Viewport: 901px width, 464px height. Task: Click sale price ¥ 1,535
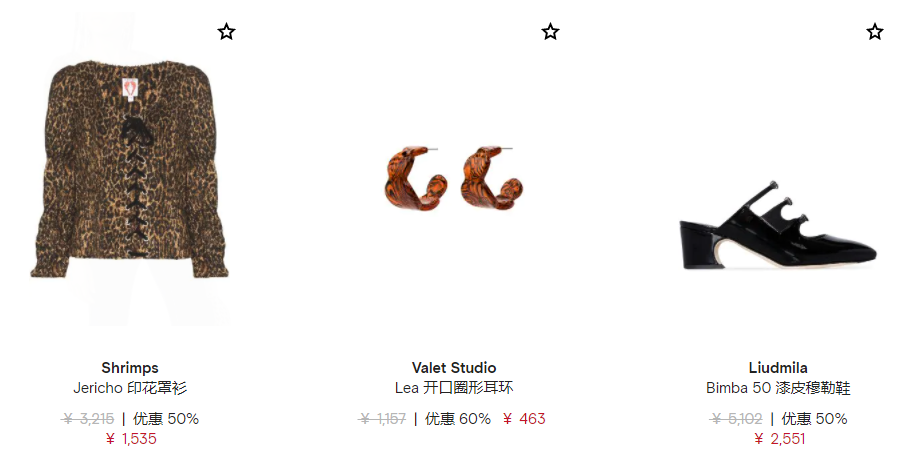pos(131,439)
